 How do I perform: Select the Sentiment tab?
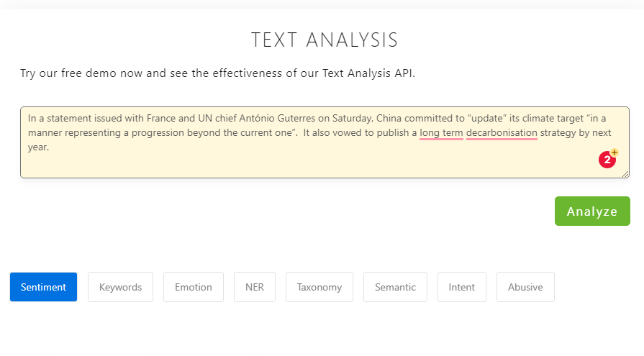43,287
